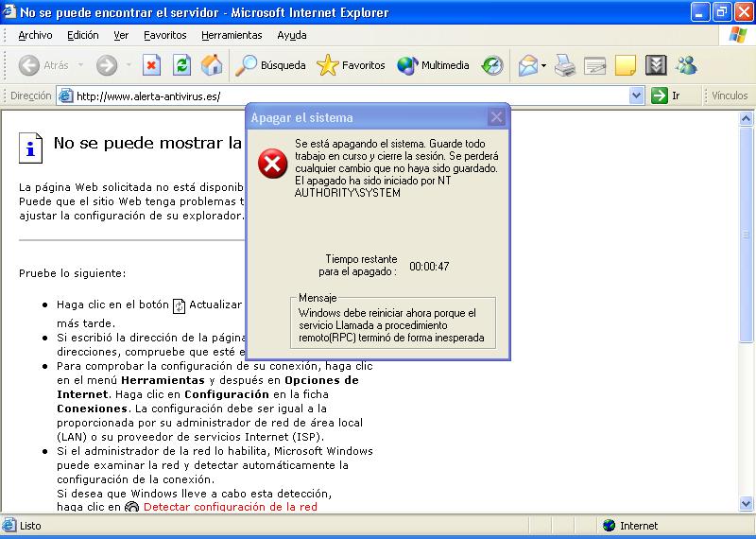Click the Atrás back arrow button

click(43, 65)
